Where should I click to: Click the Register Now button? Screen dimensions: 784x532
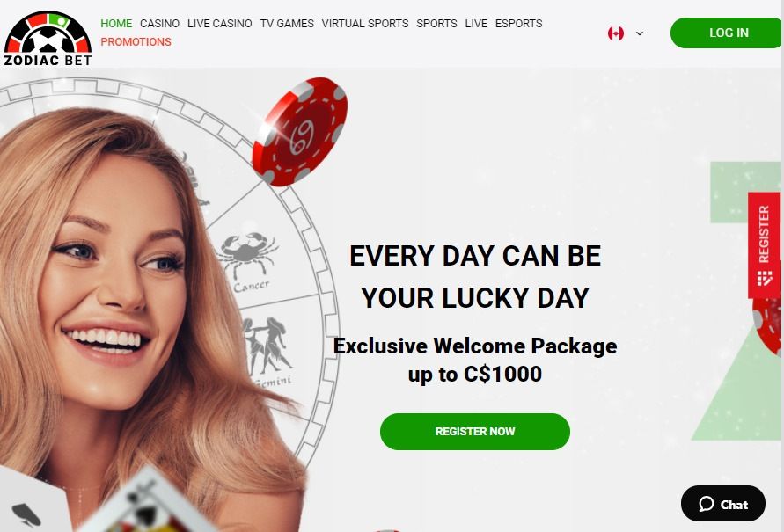pyautogui.click(x=475, y=432)
